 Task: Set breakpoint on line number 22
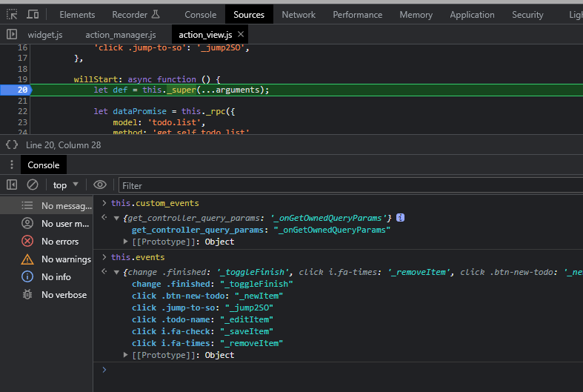[x=22, y=111]
